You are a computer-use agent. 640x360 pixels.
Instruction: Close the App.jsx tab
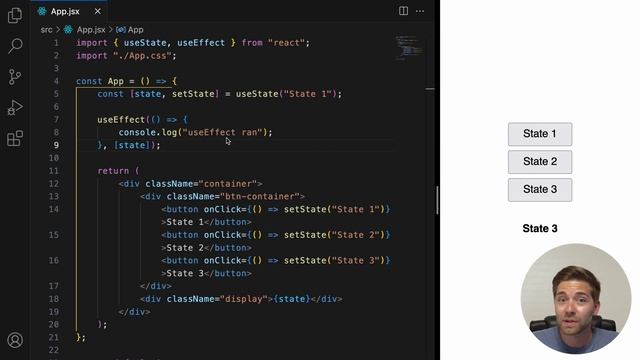[x=98, y=11]
